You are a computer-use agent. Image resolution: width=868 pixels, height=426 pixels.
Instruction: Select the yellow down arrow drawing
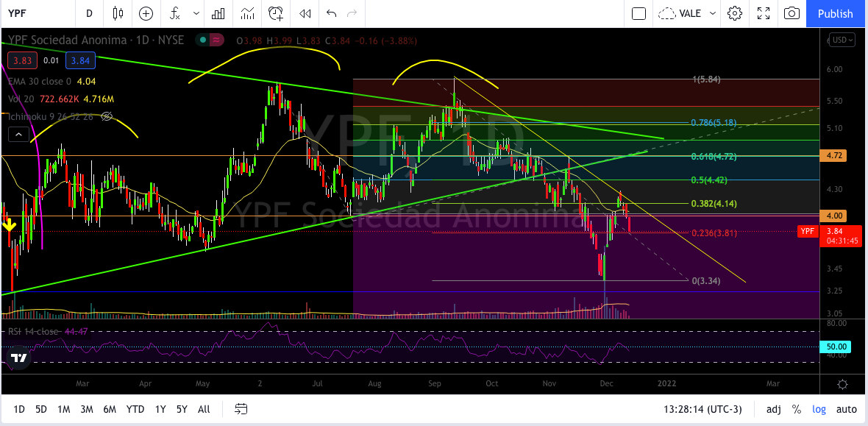click(x=9, y=225)
